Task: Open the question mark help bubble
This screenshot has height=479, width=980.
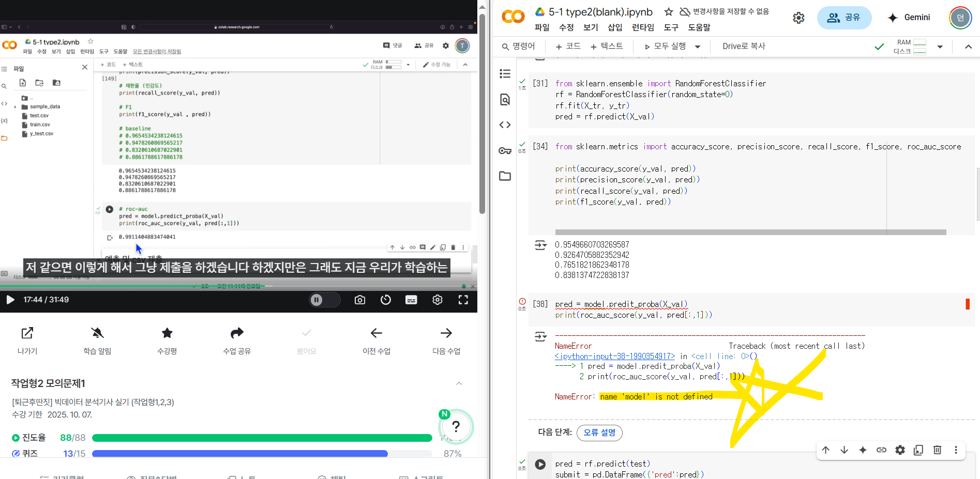Action: pyautogui.click(x=456, y=426)
